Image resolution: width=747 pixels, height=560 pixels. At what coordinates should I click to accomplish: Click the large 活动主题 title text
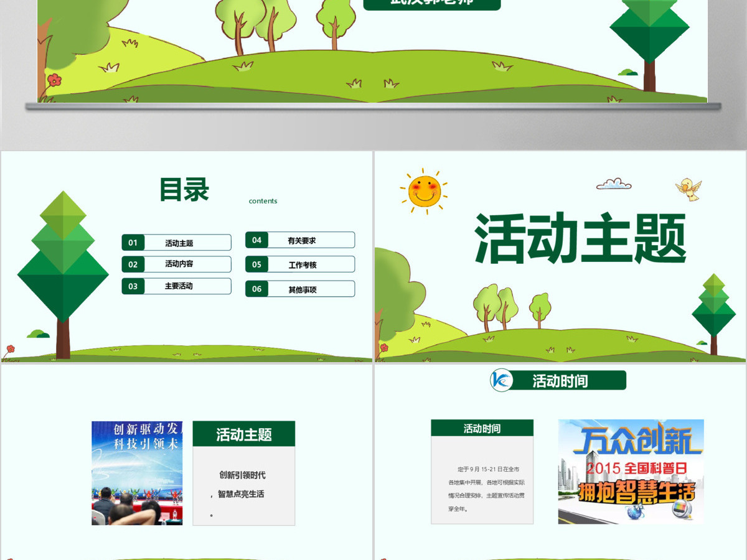pyautogui.click(x=581, y=239)
